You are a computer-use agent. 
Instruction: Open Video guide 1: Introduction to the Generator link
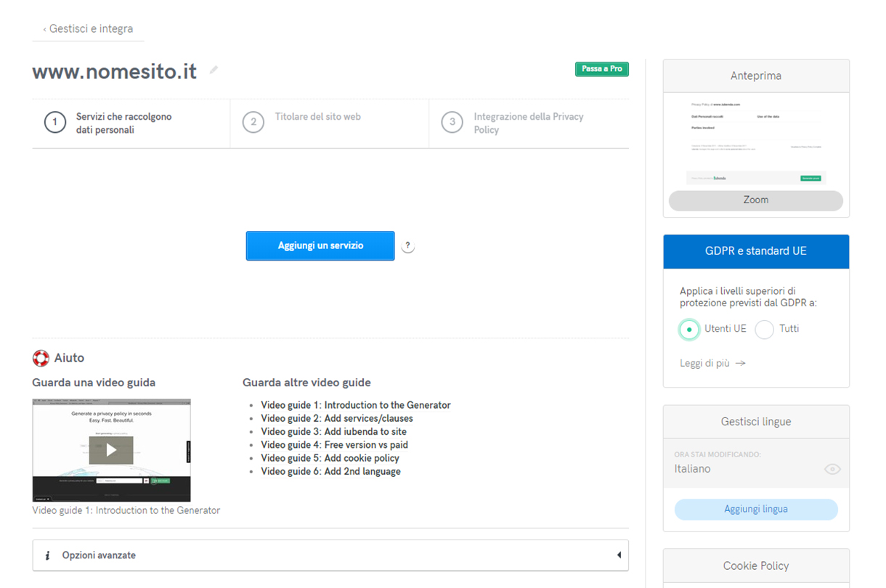(356, 405)
